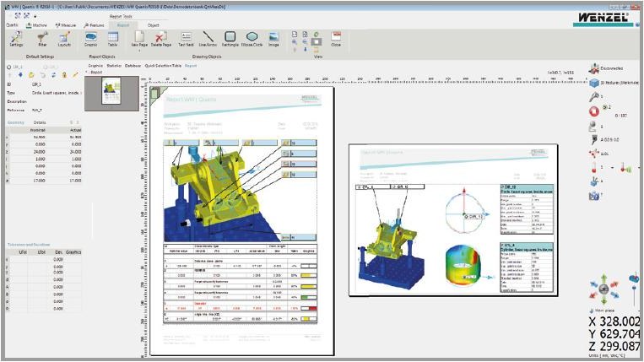Click the ID field value CIR_1
Image resolution: width=644 pixels, height=362 pixels.
36,84
